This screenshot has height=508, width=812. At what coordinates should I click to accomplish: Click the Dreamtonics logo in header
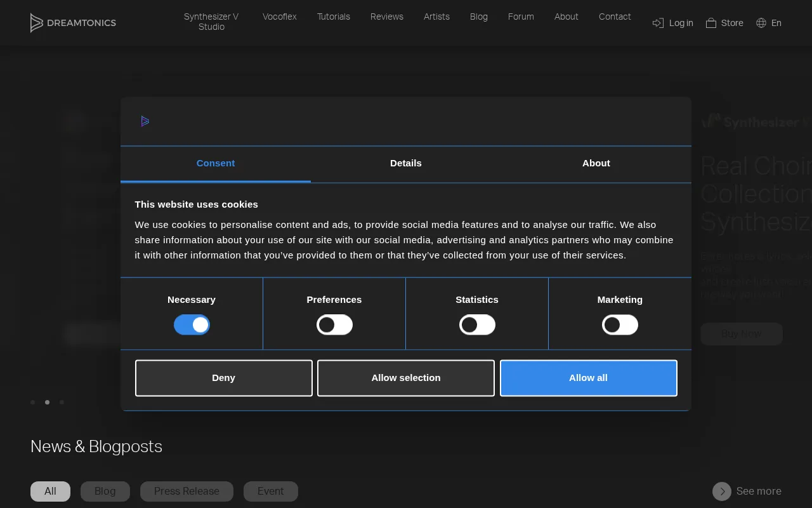click(73, 23)
